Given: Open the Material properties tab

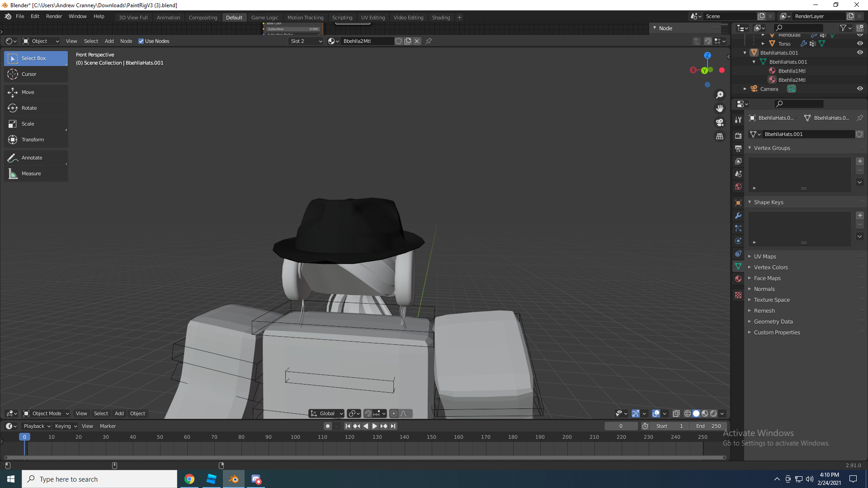Looking at the screenshot, I should point(738,278).
